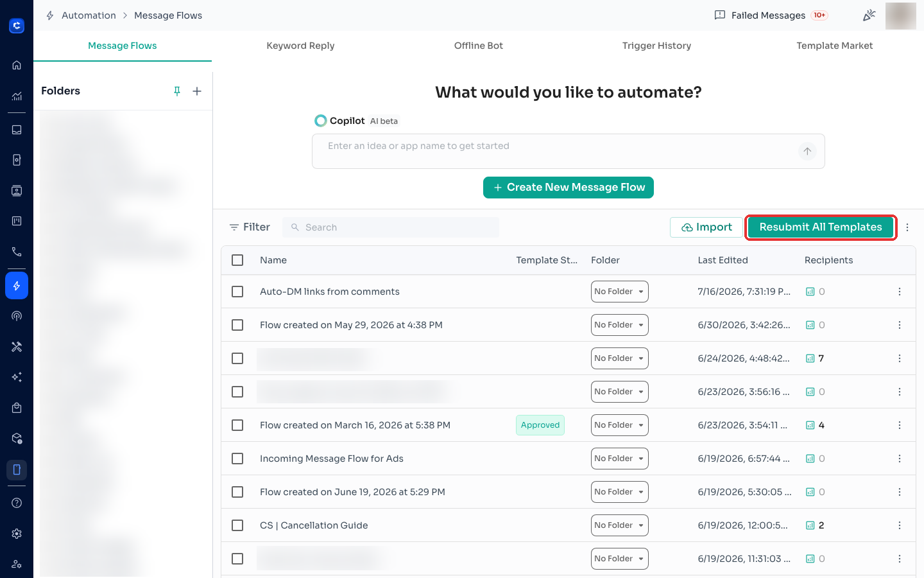Focus the Copilot idea input field
Viewport: 924px width, 578px height.
pos(569,152)
